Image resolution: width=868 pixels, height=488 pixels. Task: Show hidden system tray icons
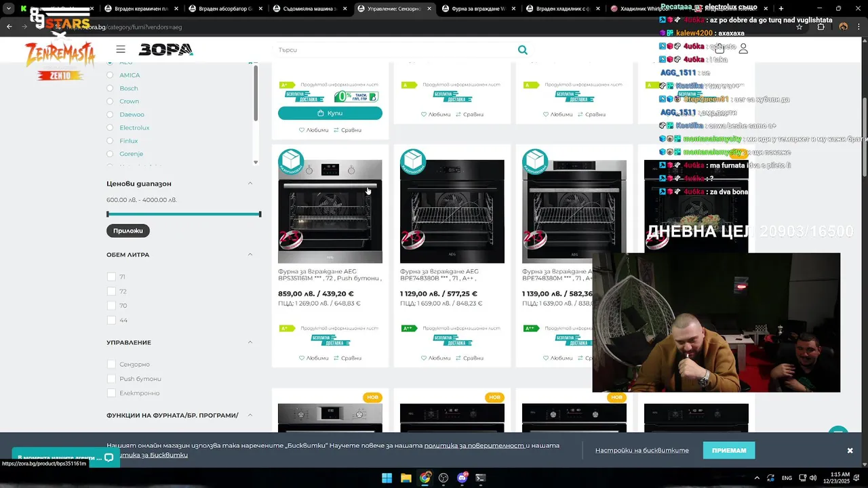(x=757, y=478)
